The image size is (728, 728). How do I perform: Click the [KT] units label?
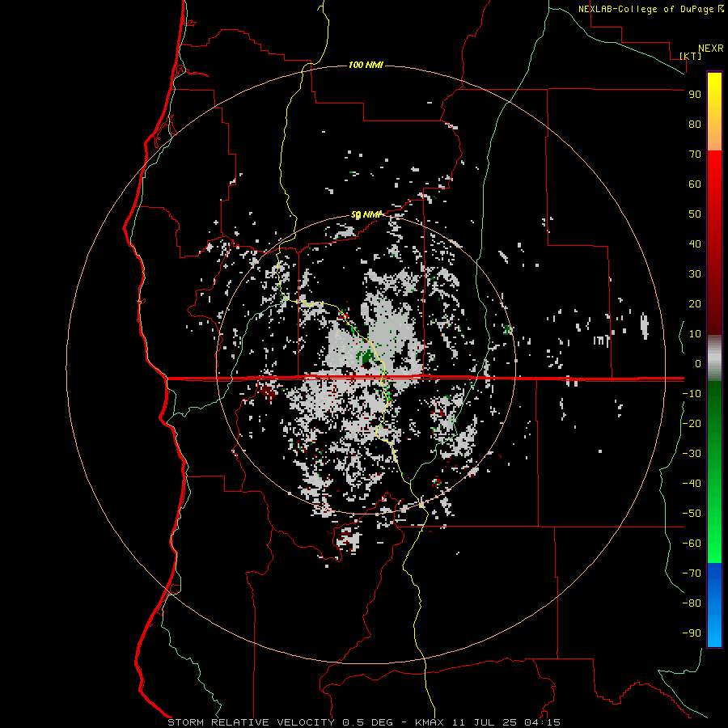point(691,56)
